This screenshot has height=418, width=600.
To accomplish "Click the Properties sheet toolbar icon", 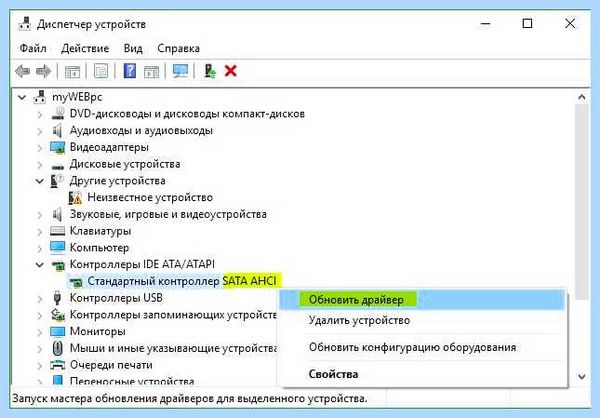I will point(101,71).
